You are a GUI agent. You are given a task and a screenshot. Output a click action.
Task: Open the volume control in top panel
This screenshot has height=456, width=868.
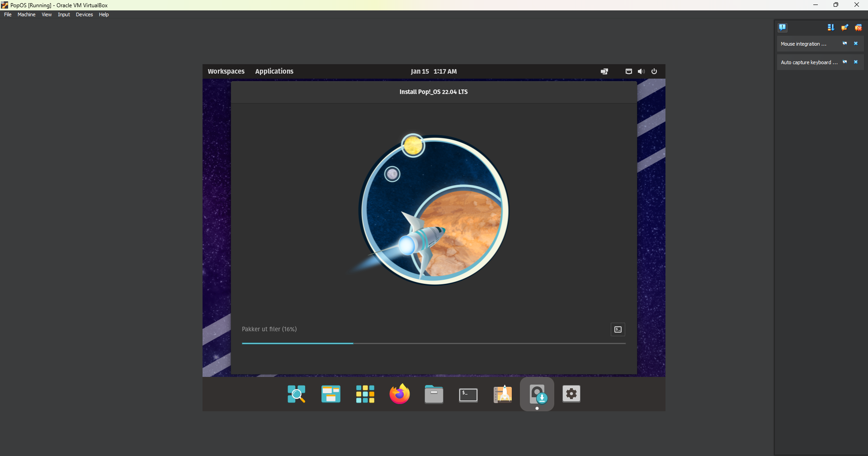(x=641, y=71)
